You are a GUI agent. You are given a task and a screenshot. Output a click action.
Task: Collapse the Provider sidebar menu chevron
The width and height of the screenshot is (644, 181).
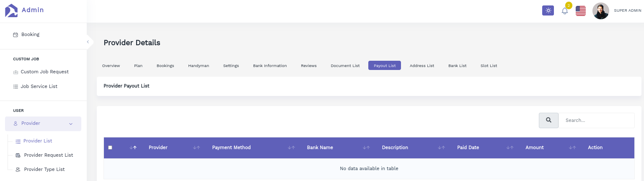point(71,124)
